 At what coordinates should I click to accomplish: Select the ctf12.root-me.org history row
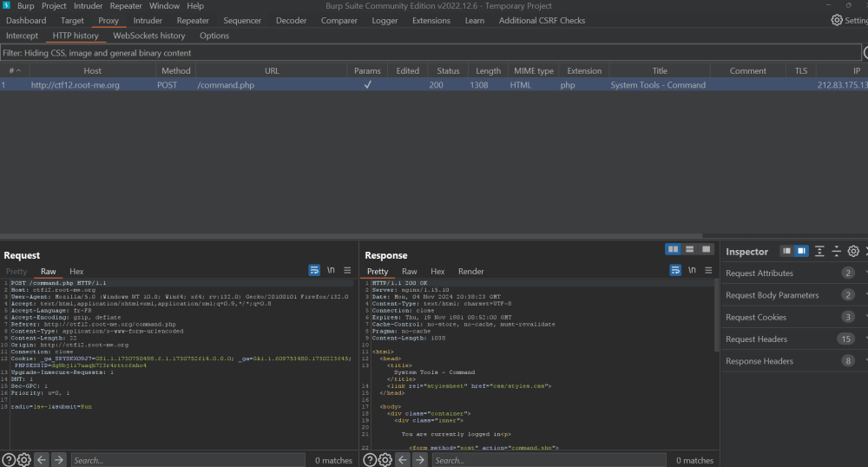tap(434, 85)
